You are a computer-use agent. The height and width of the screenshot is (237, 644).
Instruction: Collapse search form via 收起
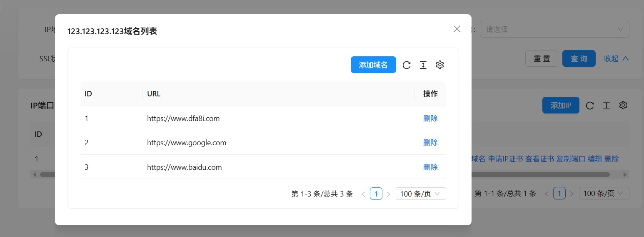tap(616, 59)
